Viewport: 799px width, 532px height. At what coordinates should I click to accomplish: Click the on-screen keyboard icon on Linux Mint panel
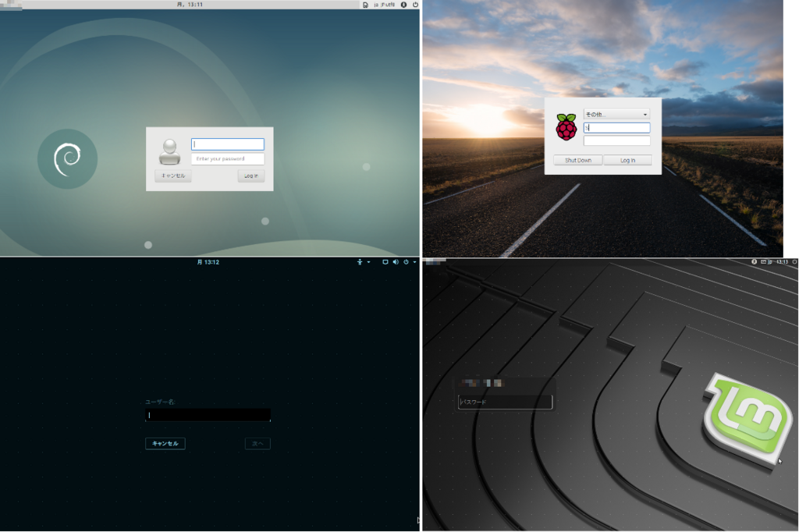[763, 262]
